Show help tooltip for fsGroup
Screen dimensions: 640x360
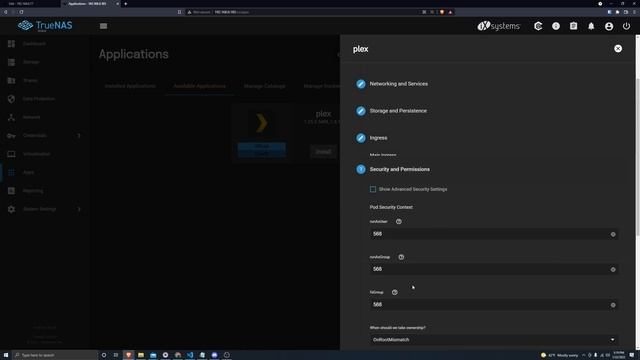(x=395, y=292)
